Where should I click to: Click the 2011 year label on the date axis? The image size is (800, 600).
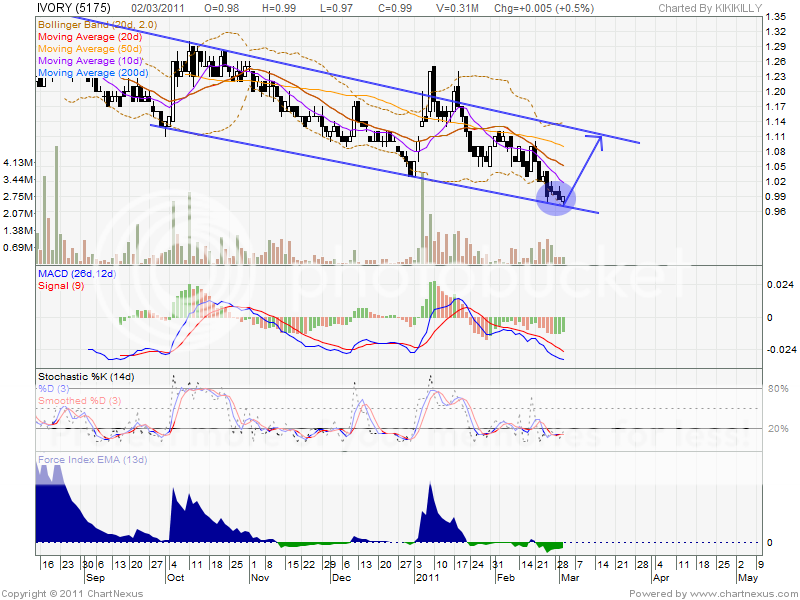tap(427, 578)
